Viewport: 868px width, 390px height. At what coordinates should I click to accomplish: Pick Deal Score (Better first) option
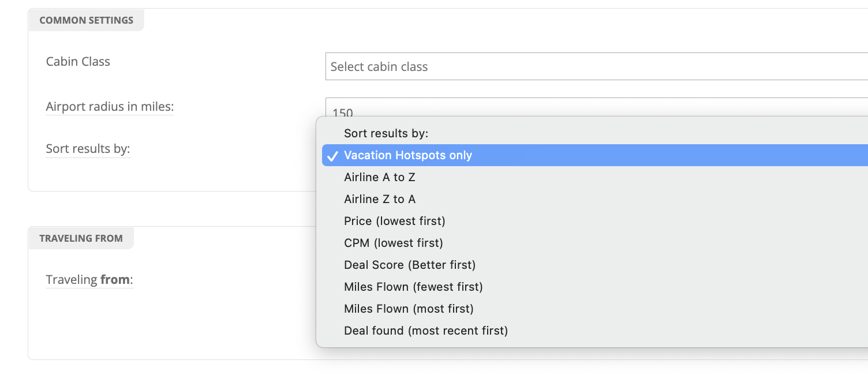(409, 265)
